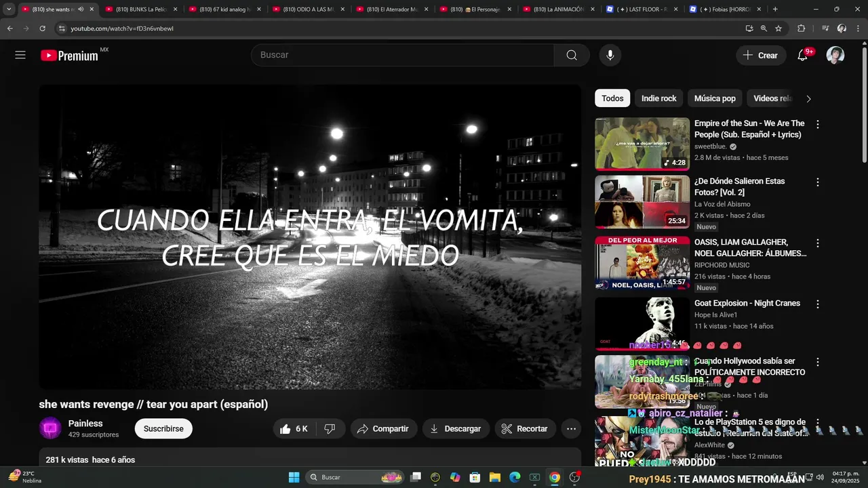Open ¿De Dónde Salieron Estas Fotos? thumbnail
Screen dimensions: 868x488
tap(642, 202)
